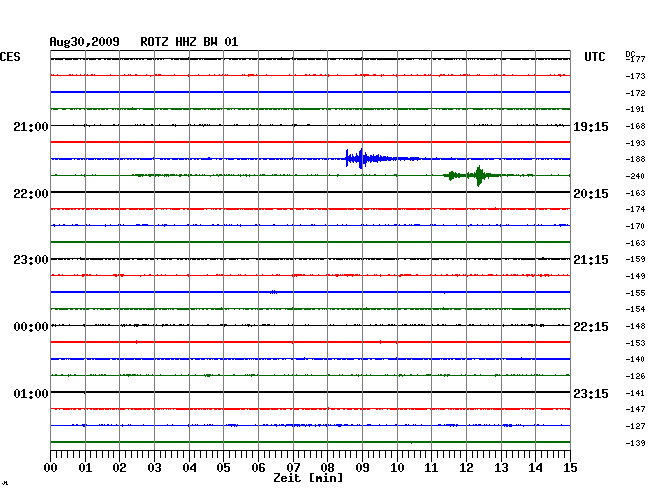Click minute 06 on the time axis
The width and height of the screenshot is (650, 494).
tap(258, 468)
